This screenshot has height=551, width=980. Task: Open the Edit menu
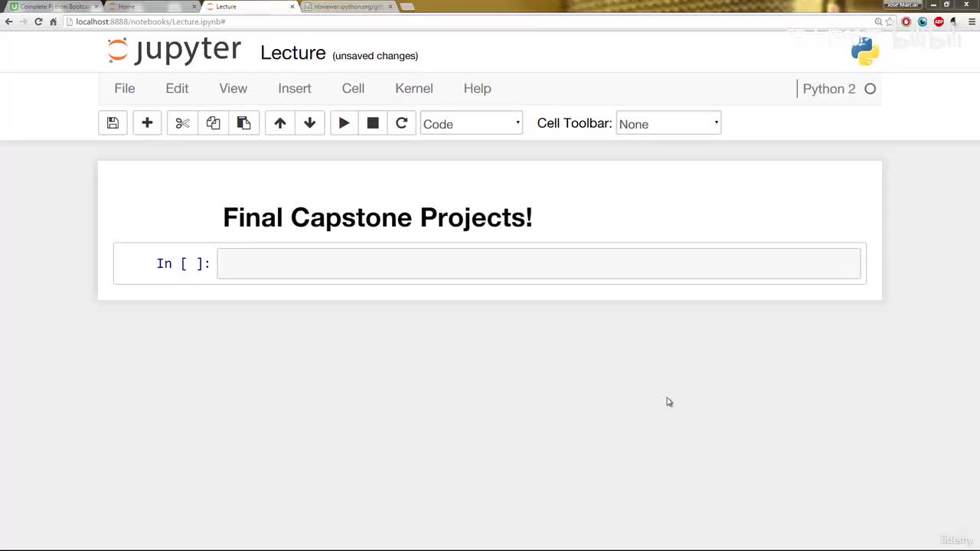tap(177, 88)
